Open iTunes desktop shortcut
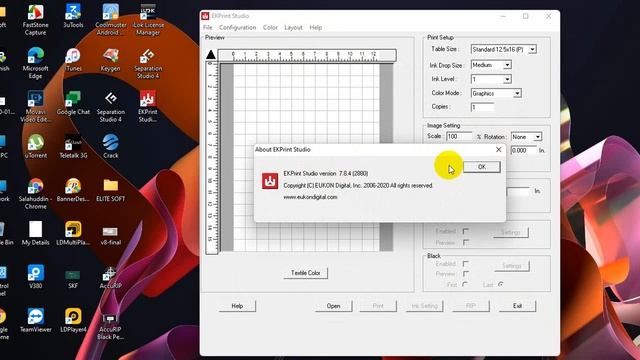Screen dimensions: 640x360 point(73,60)
